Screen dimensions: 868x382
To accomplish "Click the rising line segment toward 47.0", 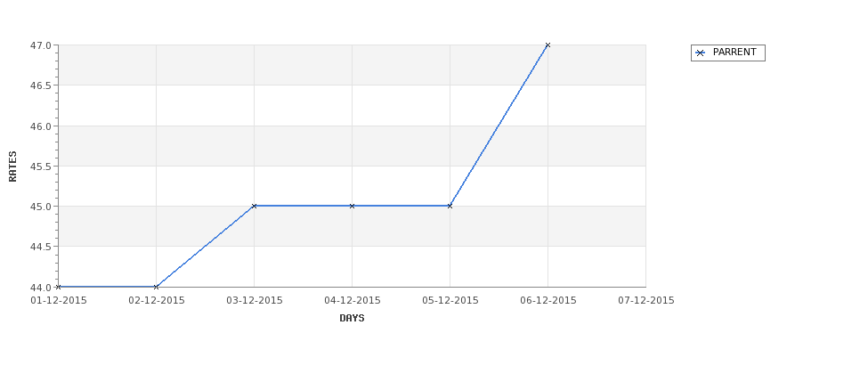I will tap(499, 126).
